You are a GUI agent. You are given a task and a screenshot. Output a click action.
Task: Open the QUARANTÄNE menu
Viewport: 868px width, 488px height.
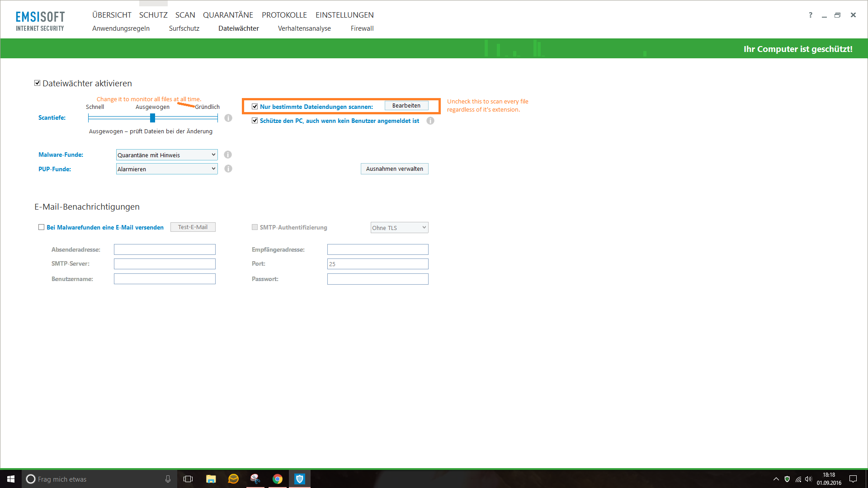228,15
